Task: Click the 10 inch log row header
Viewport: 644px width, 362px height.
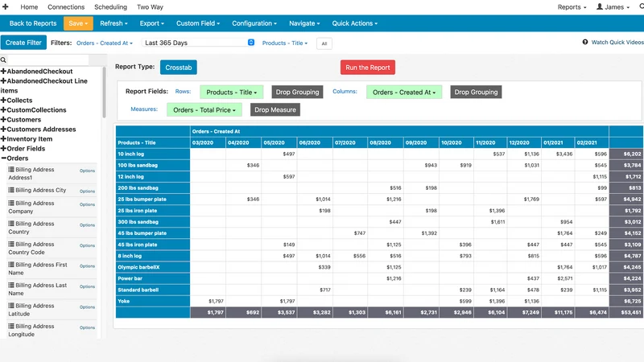Action: (x=153, y=154)
